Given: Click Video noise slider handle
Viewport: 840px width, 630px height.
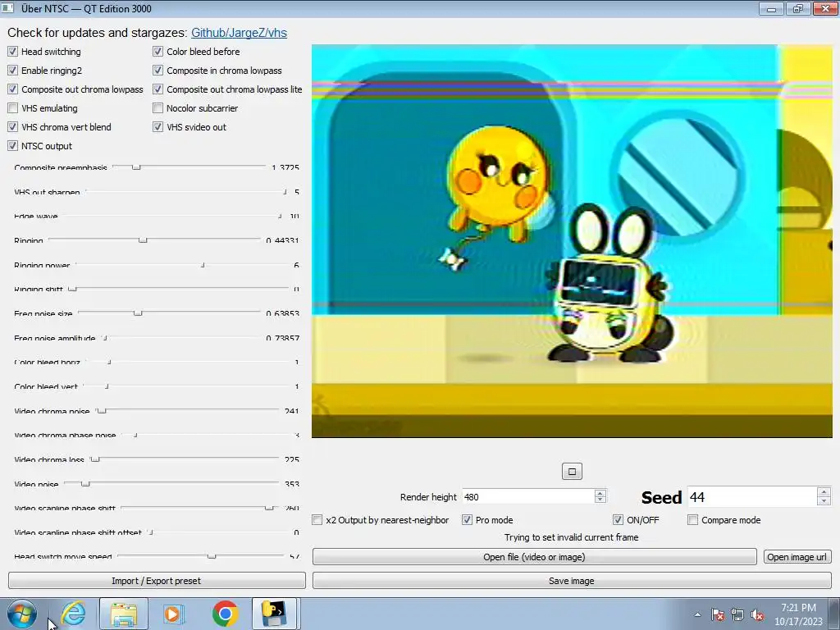Looking at the screenshot, I should coord(85,483).
